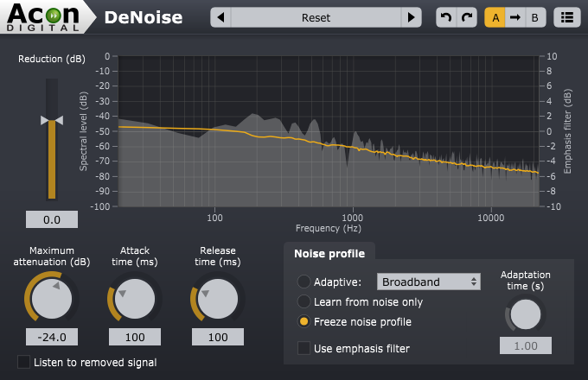The image size is (588, 380).
Task: Open the Broadband mode dropdown
Action: (x=429, y=282)
